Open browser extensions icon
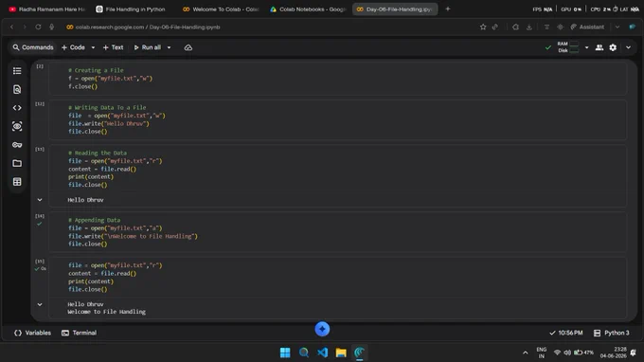 click(x=515, y=27)
